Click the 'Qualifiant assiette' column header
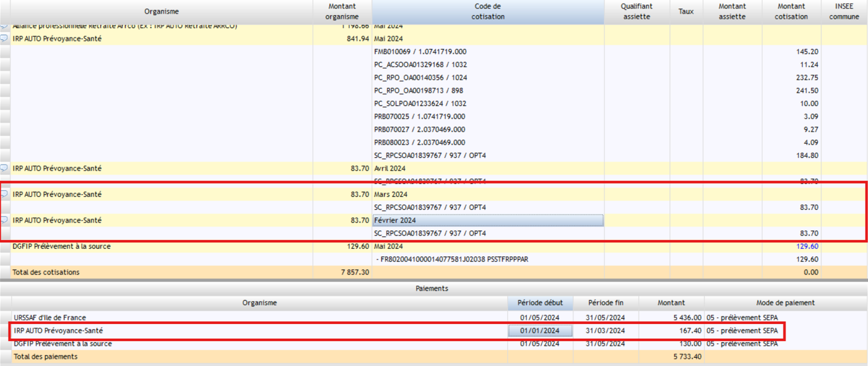Screen dimensions: 868x366 (x=636, y=12)
